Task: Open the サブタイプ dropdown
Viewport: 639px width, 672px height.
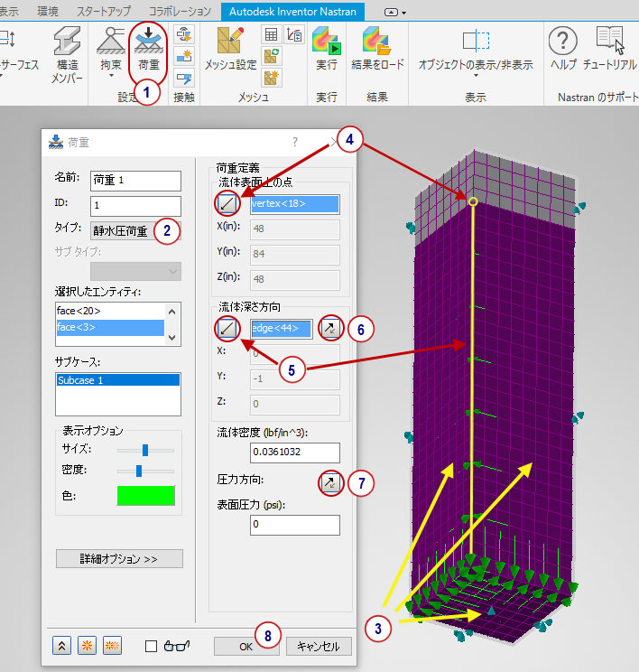Action: tap(135, 271)
